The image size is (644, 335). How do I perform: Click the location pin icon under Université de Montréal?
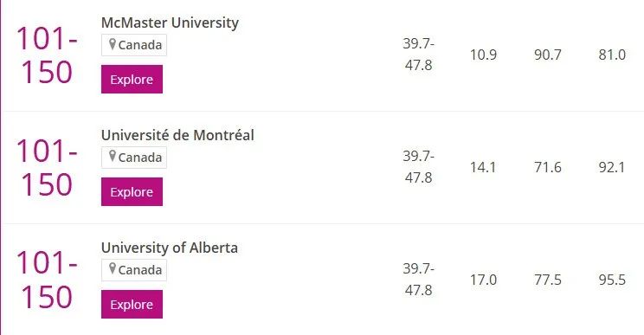point(113,157)
